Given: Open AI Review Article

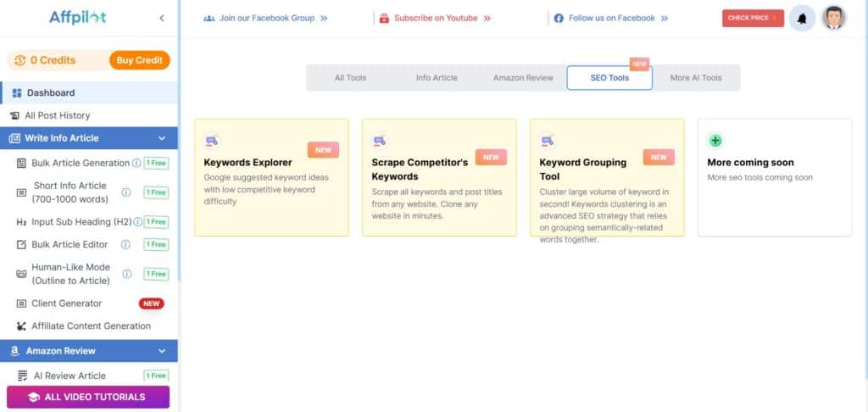Looking at the screenshot, I should click(x=70, y=376).
